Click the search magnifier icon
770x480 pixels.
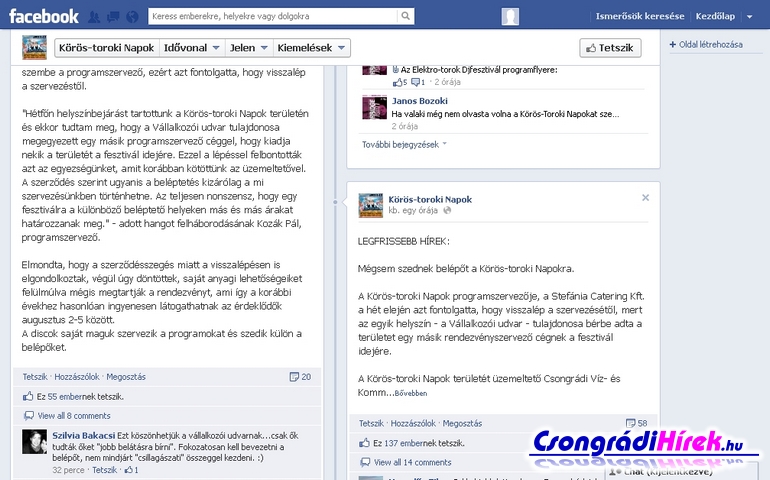coord(406,16)
